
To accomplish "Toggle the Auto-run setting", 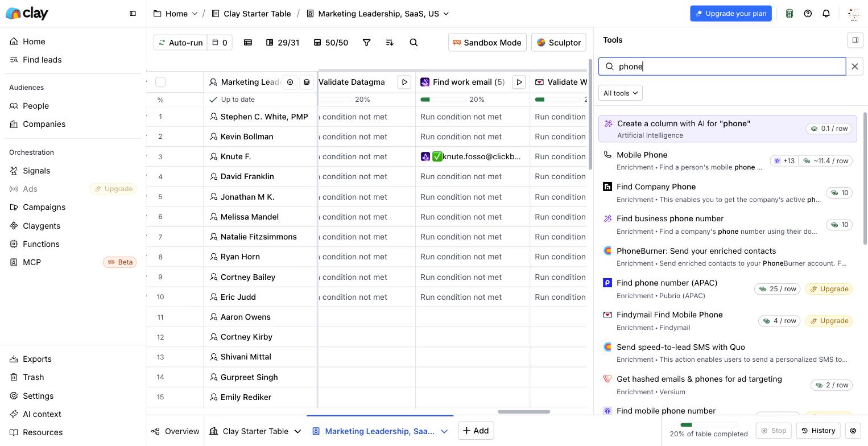I will point(180,42).
